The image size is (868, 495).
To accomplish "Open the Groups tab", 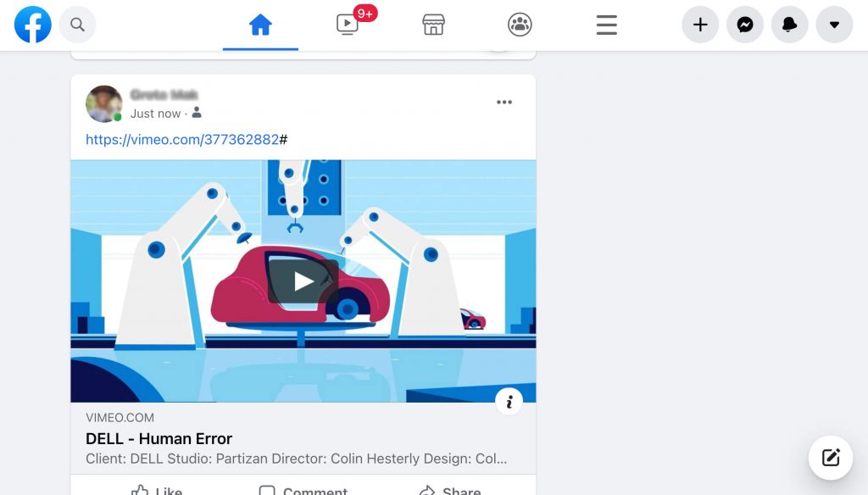I will (x=520, y=25).
